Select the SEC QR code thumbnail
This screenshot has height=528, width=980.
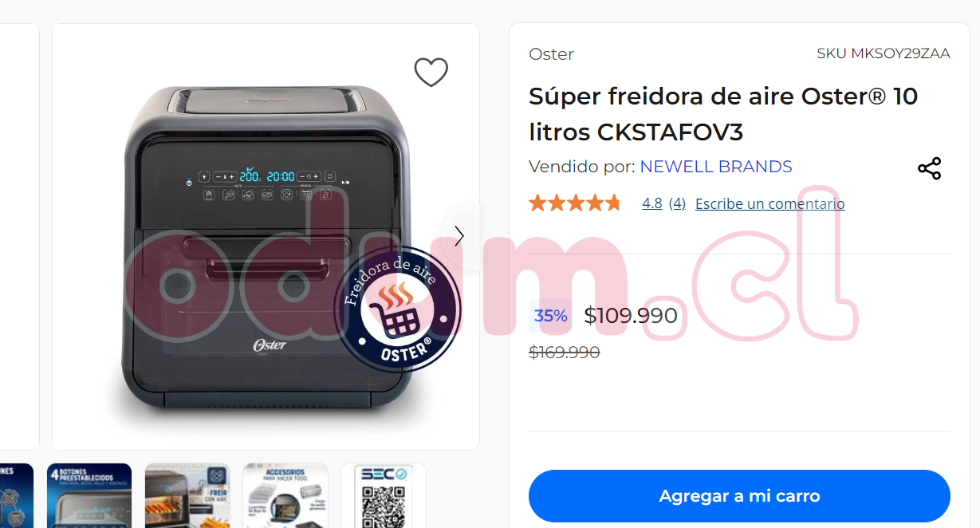384,495
